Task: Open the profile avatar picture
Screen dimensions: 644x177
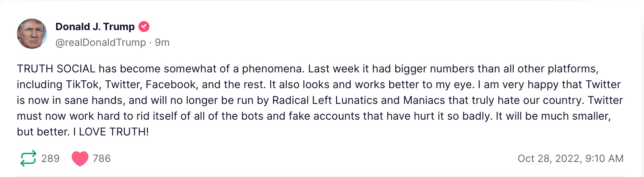Action: click(32, 34)
